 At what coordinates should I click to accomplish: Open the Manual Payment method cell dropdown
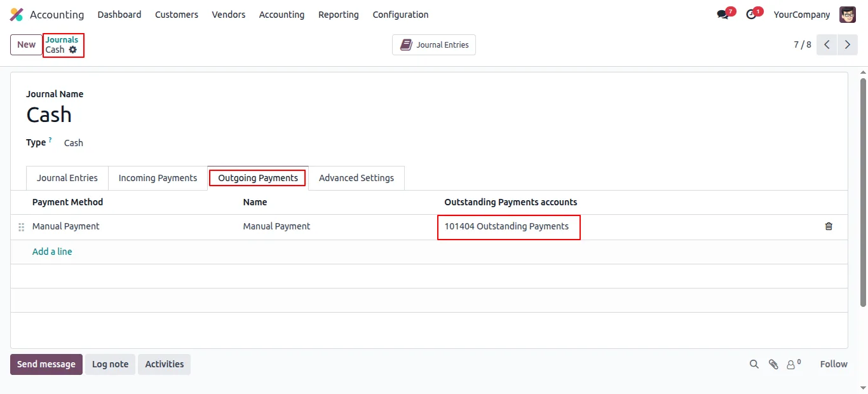pos(66,226)
